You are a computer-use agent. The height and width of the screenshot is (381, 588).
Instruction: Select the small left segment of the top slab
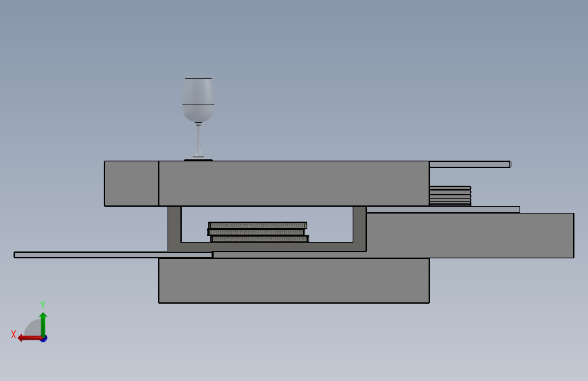pyautogui.click(x=132, y=183)
